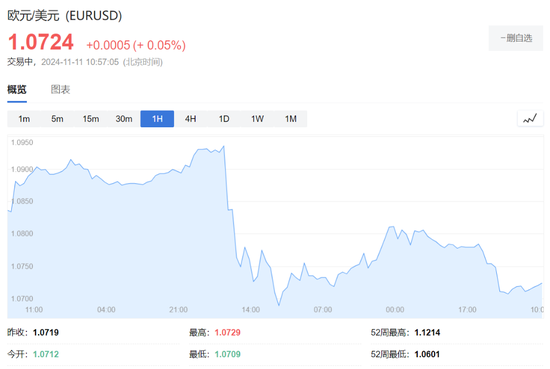Select the 15m timeframe
550x369 pixels.
click(x=90, y=119)
